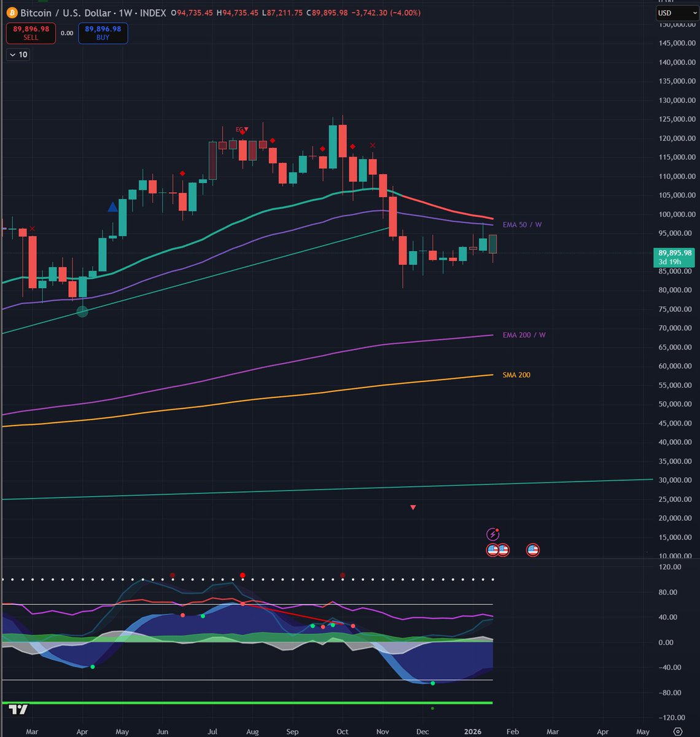Open the TradingView logo at chart bottom
Viewport: 700px width, 737px height.
18,709
